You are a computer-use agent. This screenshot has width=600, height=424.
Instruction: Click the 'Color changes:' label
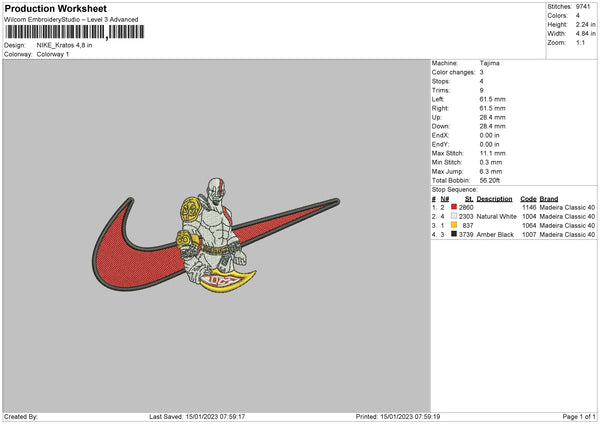(x=453, y=72)
